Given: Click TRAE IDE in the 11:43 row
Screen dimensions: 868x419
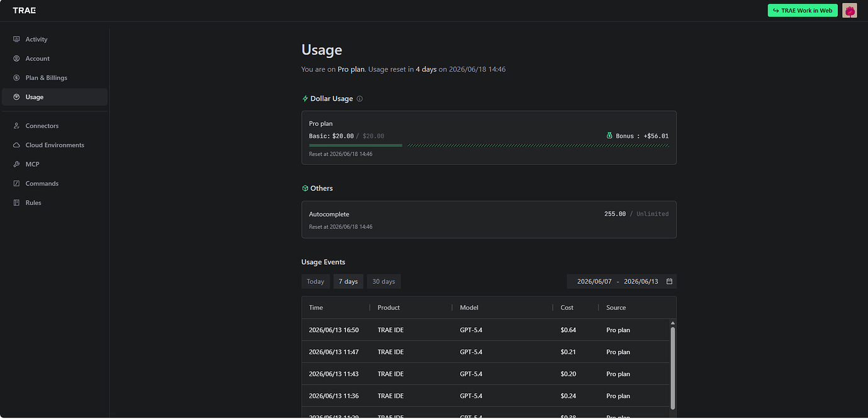Looking at the screenshot, I should [x=391, y=374].
